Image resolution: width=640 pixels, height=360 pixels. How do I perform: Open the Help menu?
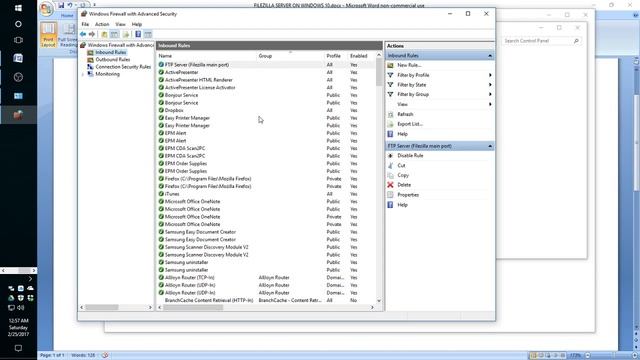click(x=137, y=24)
